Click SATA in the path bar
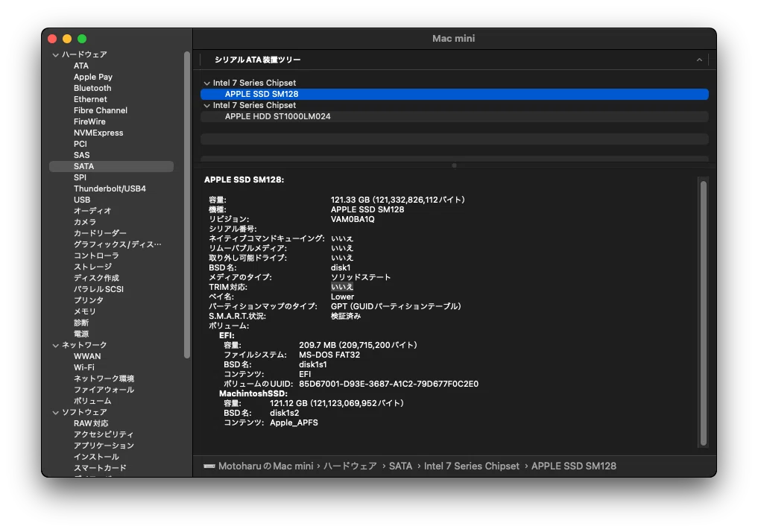Viewport: 758px width, 532px height. coord(401,466)
